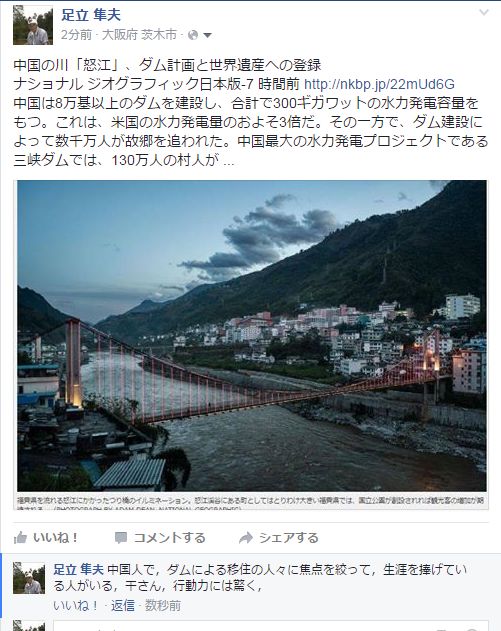The width and height of the screenshot is (501, 631).
Task: Click the 大阪府 茨木市 location link
Action: (x=139, y=35)
